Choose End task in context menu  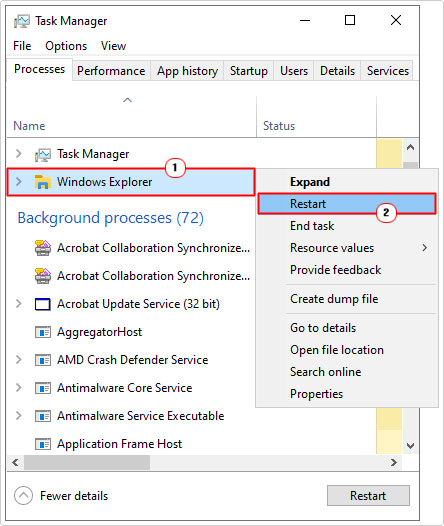pyautogui.click(x=347, y=226)
